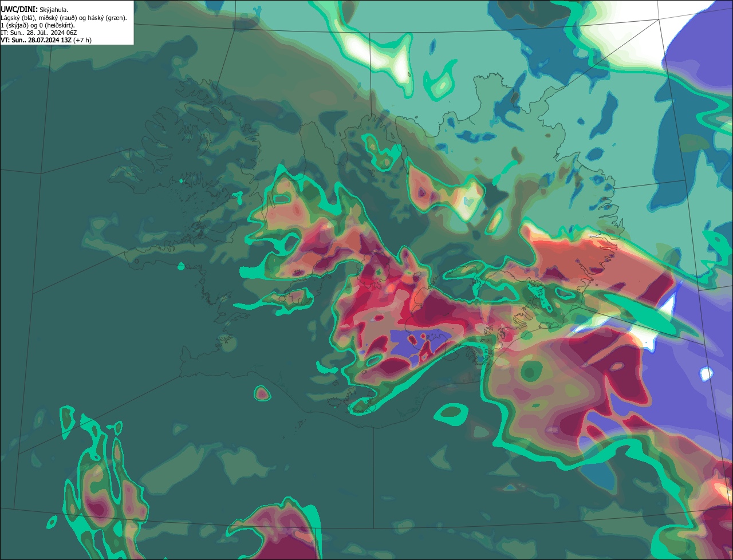Click the "IT: Sun.. 28. Júl.. 2024 06Z" line
The image size is (733, 560).
click(40, 33)
